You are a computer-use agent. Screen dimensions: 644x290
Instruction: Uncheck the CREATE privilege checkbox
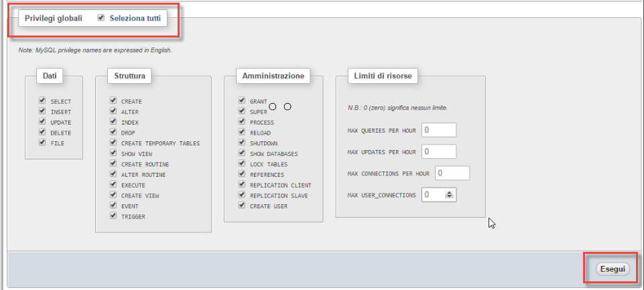point(113,100)
